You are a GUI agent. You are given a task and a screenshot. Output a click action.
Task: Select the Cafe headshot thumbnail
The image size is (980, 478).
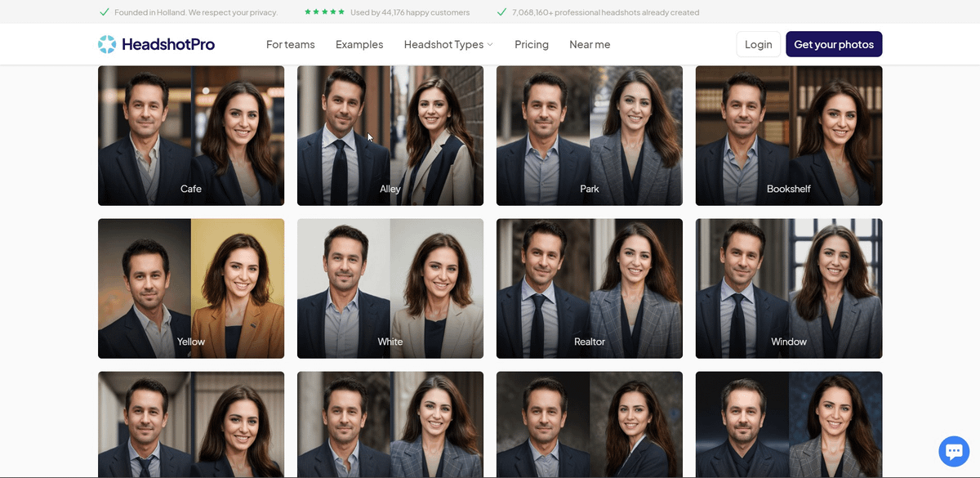coord(191,136)
